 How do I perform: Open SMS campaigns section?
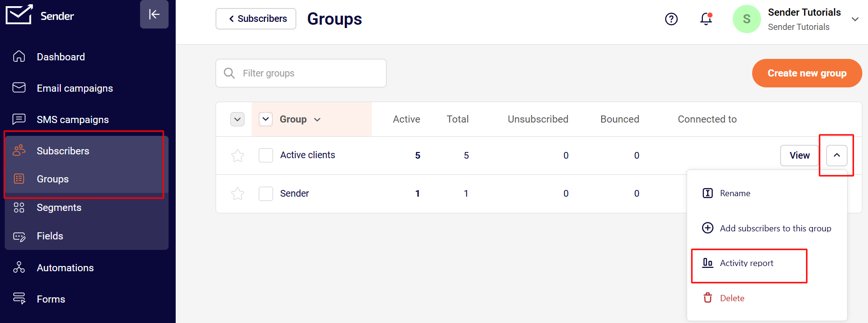point(73,120)
